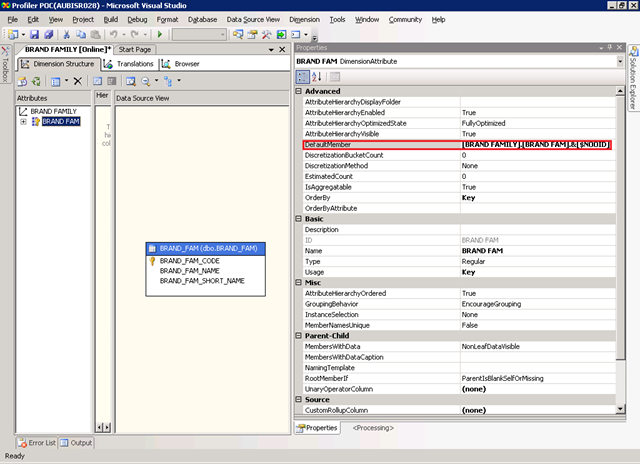Open the Output tab
This screenshot has height=464, width=640.
pos(76,443)
